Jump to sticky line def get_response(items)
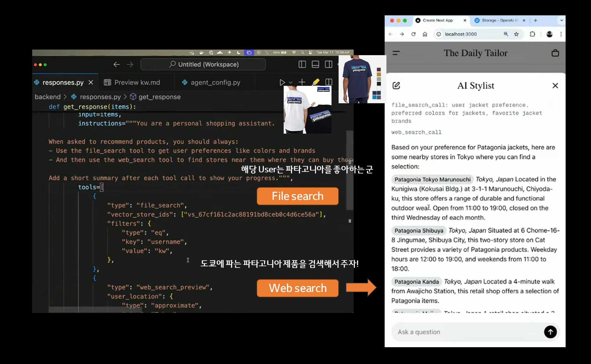This screenshot has height=364, width=591. (x=92, y=106)
